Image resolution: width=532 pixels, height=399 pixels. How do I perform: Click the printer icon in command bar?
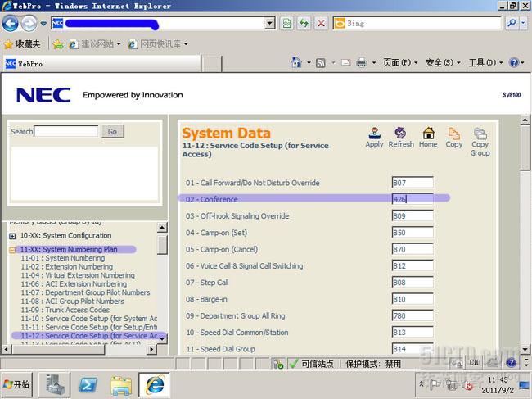point(362,62)
